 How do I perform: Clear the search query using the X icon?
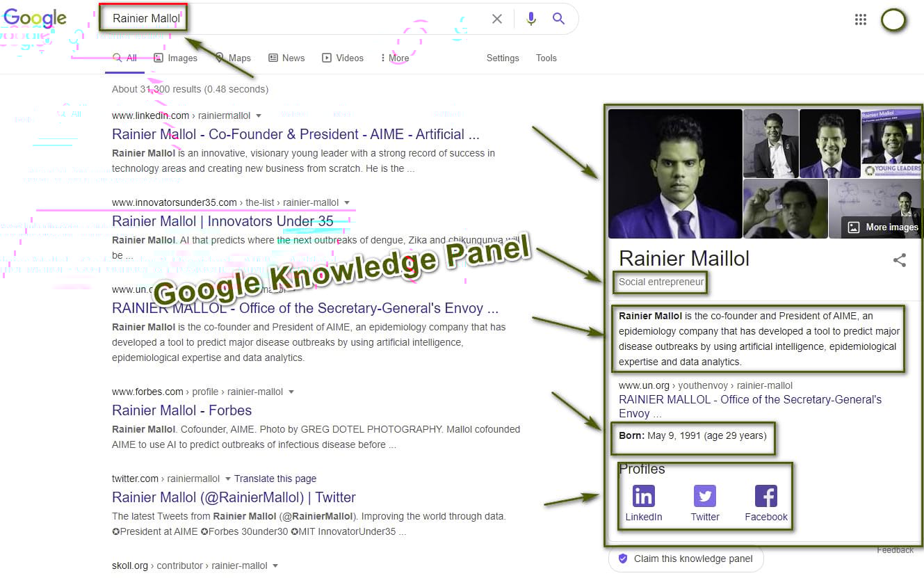click(x=497, y=19)
